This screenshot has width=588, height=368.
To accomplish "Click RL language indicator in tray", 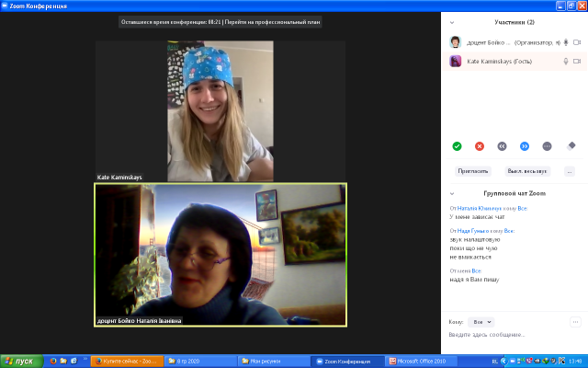I will (494, 362).
